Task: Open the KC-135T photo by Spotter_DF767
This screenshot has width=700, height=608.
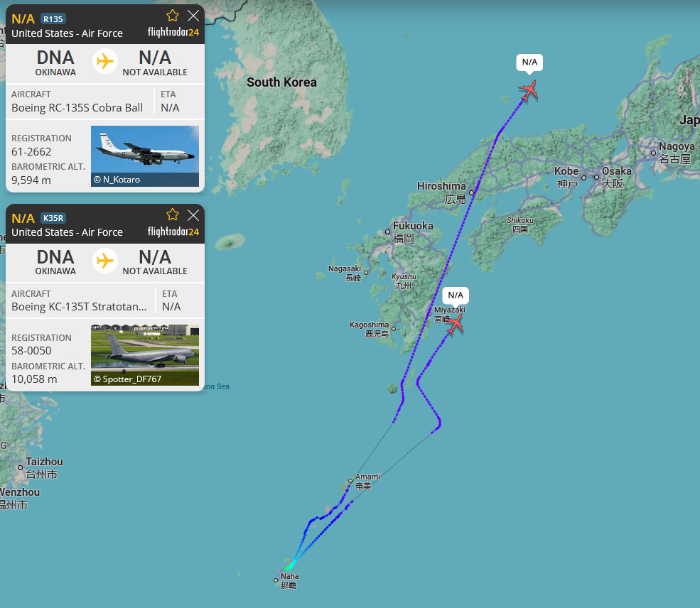Action: [x=145, y=355]
